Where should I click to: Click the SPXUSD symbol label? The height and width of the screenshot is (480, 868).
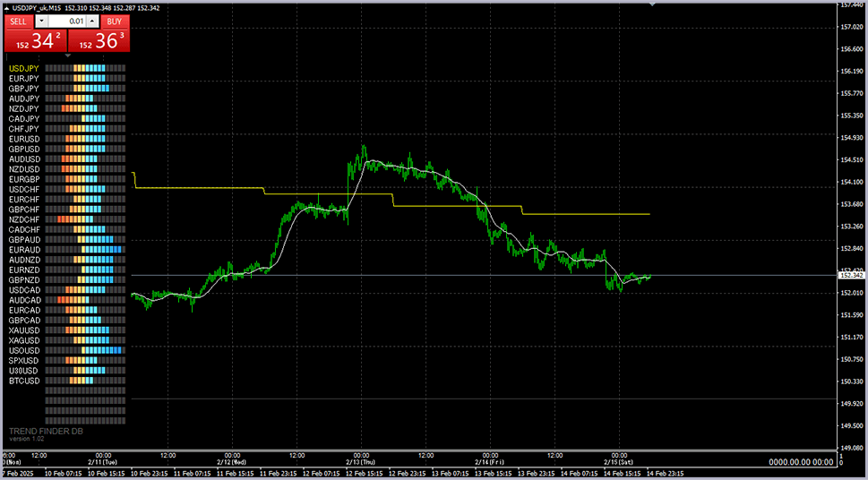(x=24, y=361)
